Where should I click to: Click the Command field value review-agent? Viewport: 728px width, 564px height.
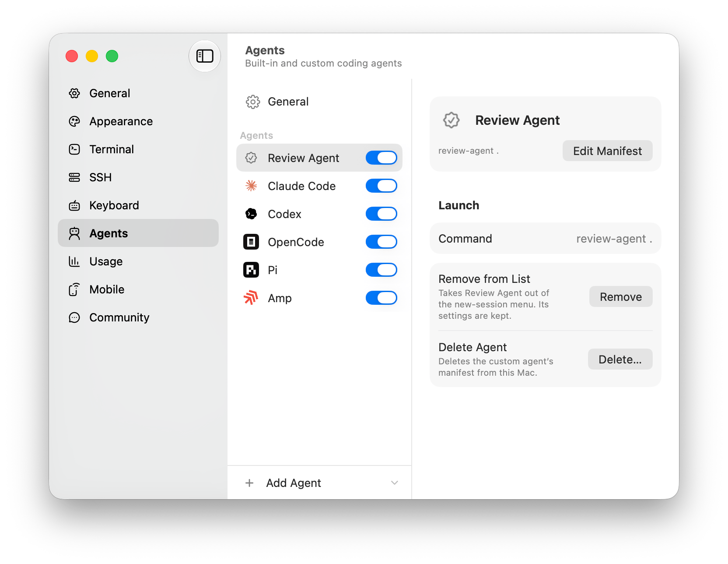click(614, 239)
